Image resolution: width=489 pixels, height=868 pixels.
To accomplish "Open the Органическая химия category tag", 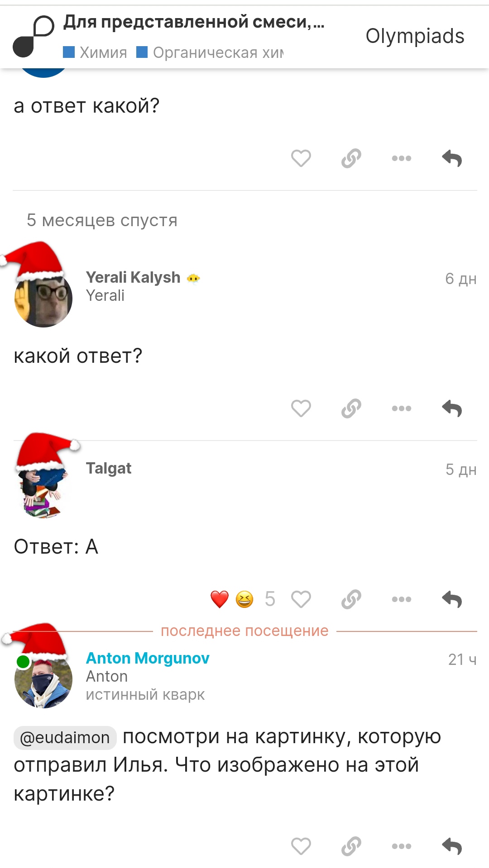I will pyautogui.click(x=210, y=52).
